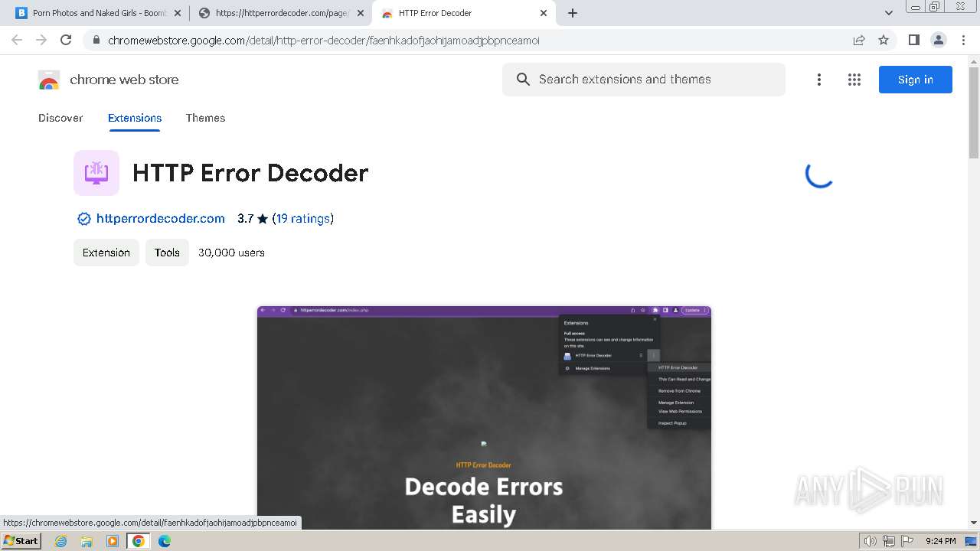Select the HTTP Error Decoder tab
This screenshot has width=980, height=551.
tap(464, 13)
